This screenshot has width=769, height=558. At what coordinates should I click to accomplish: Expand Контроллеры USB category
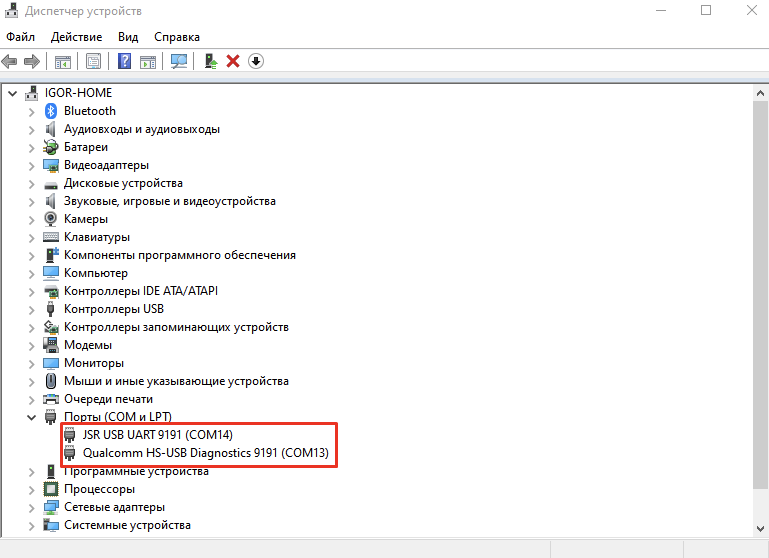(31, 310)
